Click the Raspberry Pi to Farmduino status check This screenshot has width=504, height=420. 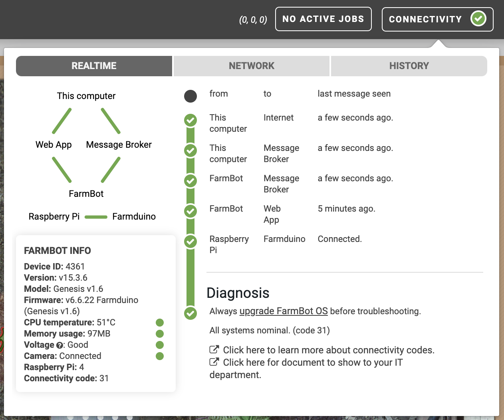(x=190, y=242)
